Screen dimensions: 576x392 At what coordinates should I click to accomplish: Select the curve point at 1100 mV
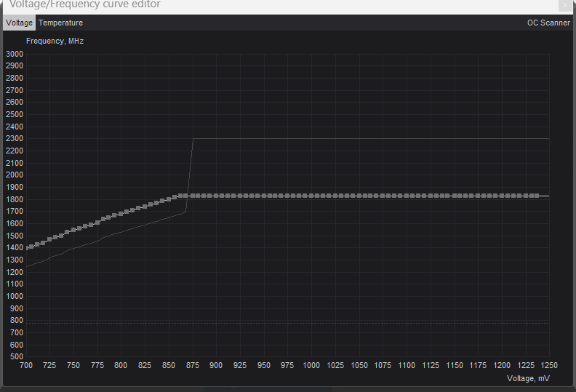407,196
